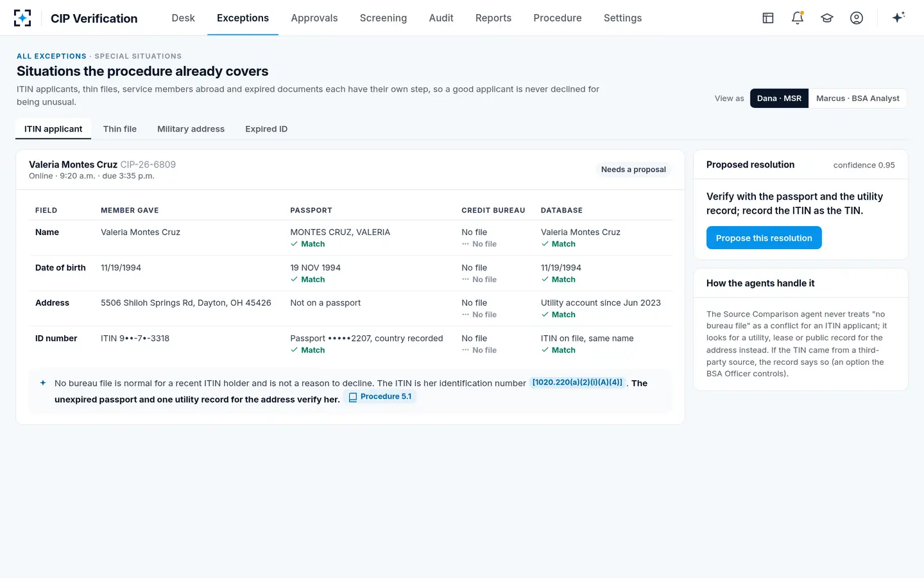Image resolution: width=924 pixels, height=578 pixels.
Task: Click the CIP-26-6809 case number
Action: 148,164
